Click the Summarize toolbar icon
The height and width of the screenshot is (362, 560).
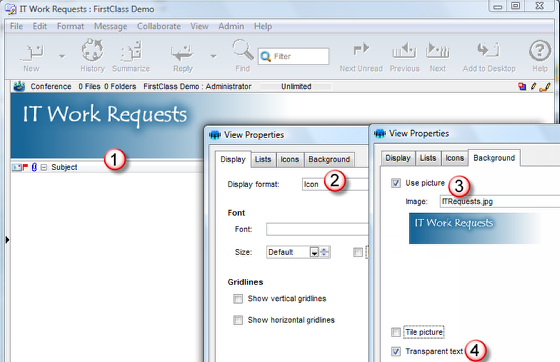tap(131, 51)
